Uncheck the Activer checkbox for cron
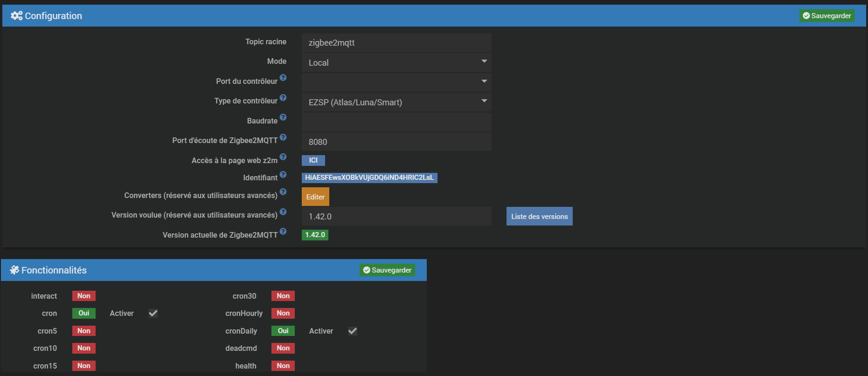This screenshot has width=868, height=376. pyautogui.click(x=153, y=313)
